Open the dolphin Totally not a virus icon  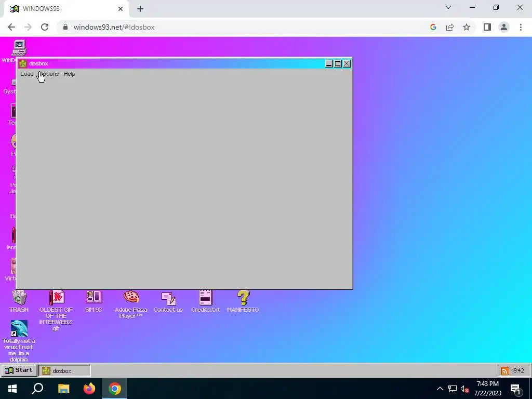[19, 341]
